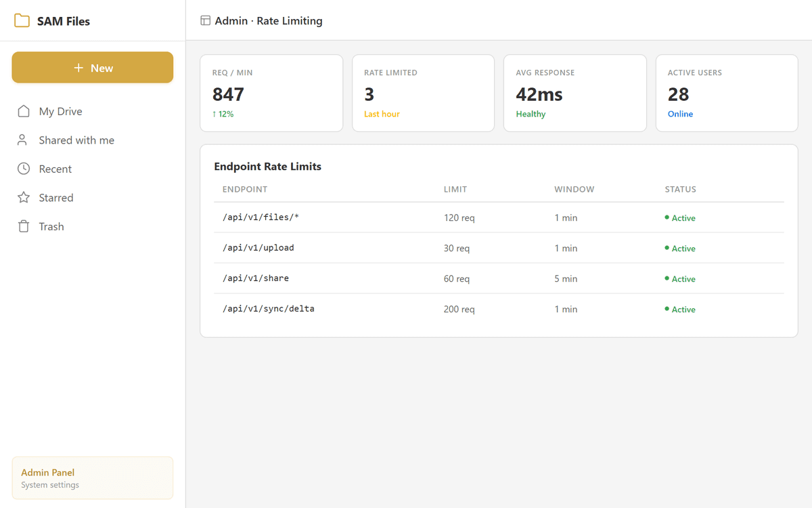The height and width of the screenshot is (508, 812).
Task: Click the Starred star icon
Action: click(x=24, y=197)
